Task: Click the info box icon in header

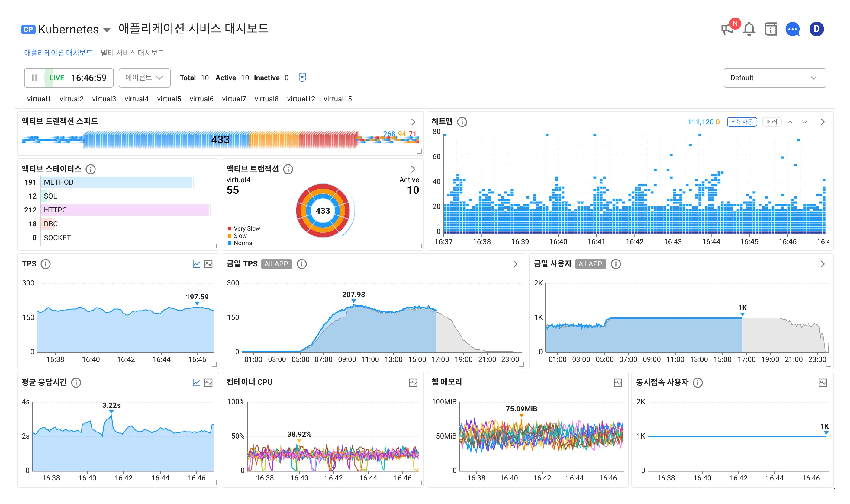Action: pos(771,29)
